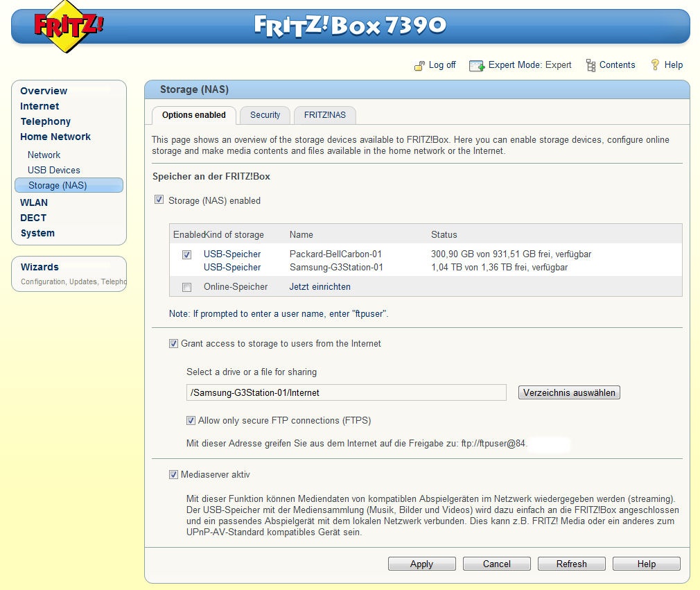The height and width of the screenshot is (590, 700).
Task: Click Jetzt einrichten link
Action: click(x=320, y=287)
